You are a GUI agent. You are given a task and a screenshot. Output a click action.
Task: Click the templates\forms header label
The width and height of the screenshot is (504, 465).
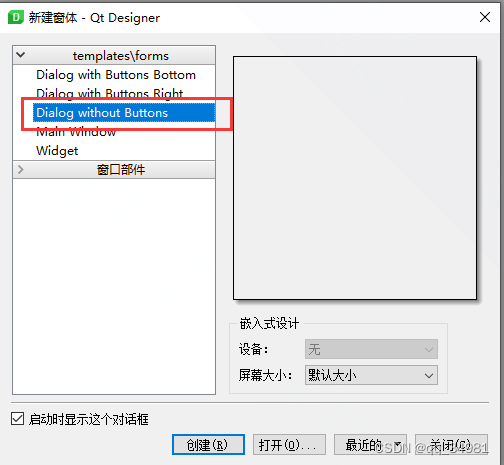coord(121,56)
